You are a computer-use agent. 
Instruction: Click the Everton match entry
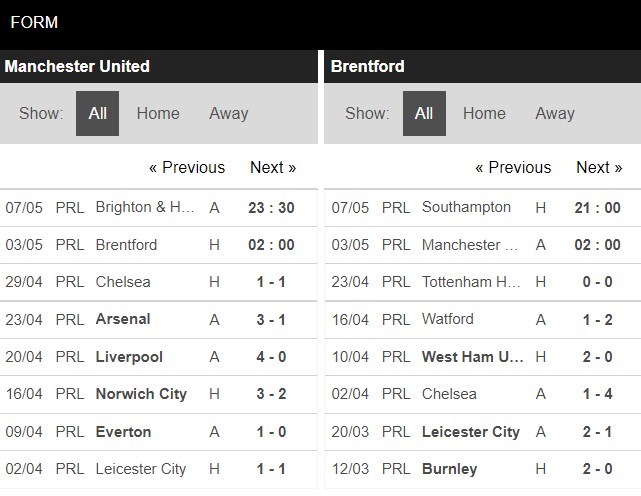pos(124,432)
